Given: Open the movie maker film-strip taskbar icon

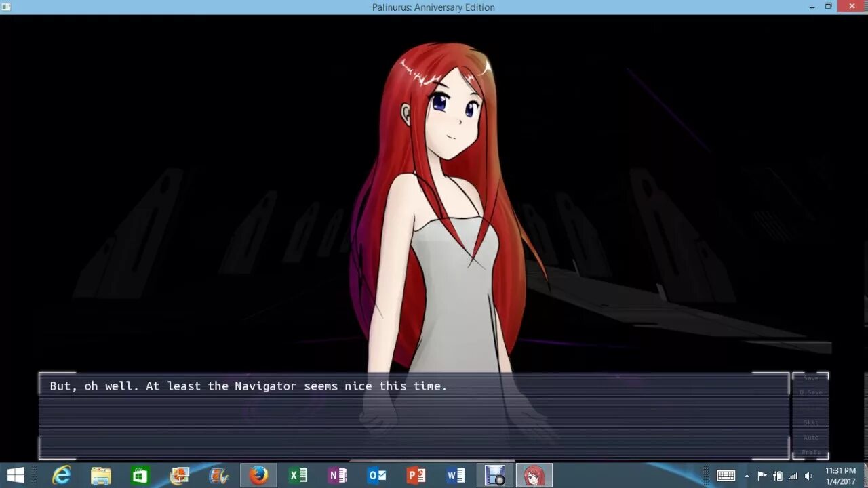Looking at the screenshot, I should [x=219, y=476].
